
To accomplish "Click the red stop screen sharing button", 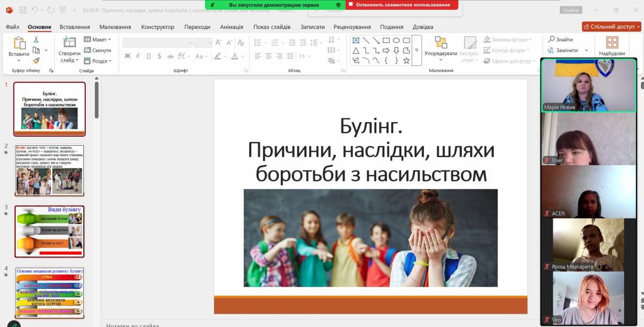I will click(401, 5).
